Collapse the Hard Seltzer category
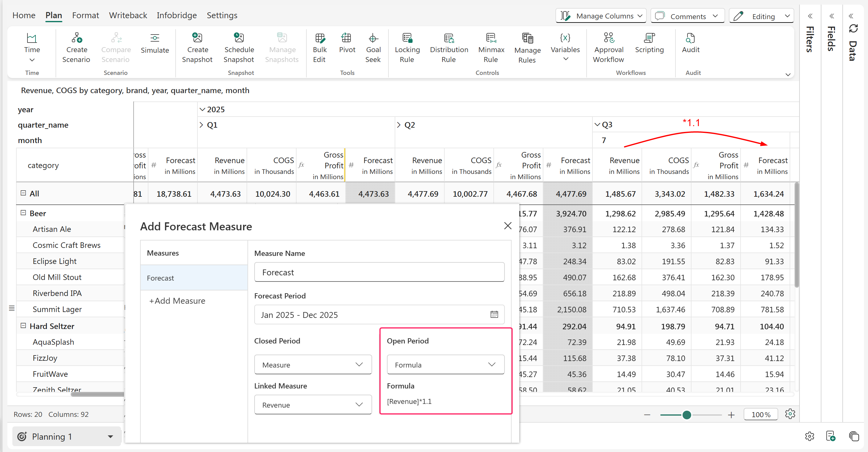The image size is (868, 452). coord(23,326)
